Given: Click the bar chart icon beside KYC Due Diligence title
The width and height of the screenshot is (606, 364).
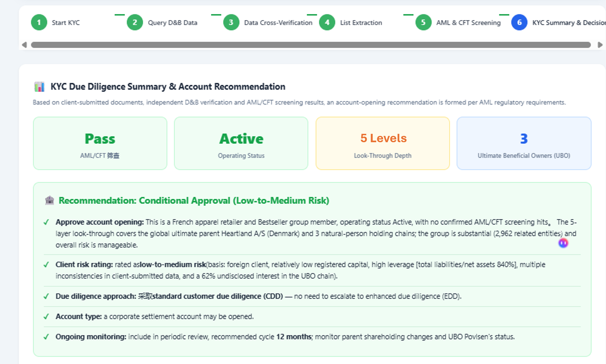Looking at the screenshot, I should pos(39,87).
